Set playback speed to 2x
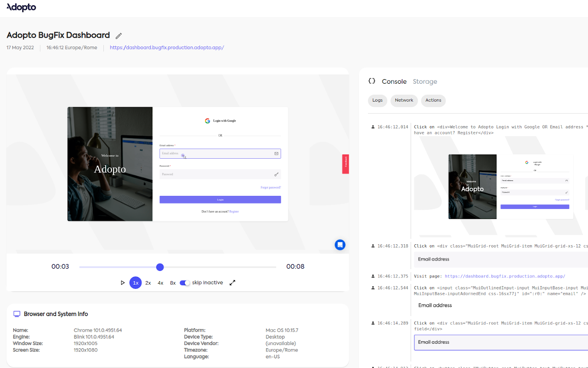The height and width of the screenshot is (368, 588). (x=148, y=283)
